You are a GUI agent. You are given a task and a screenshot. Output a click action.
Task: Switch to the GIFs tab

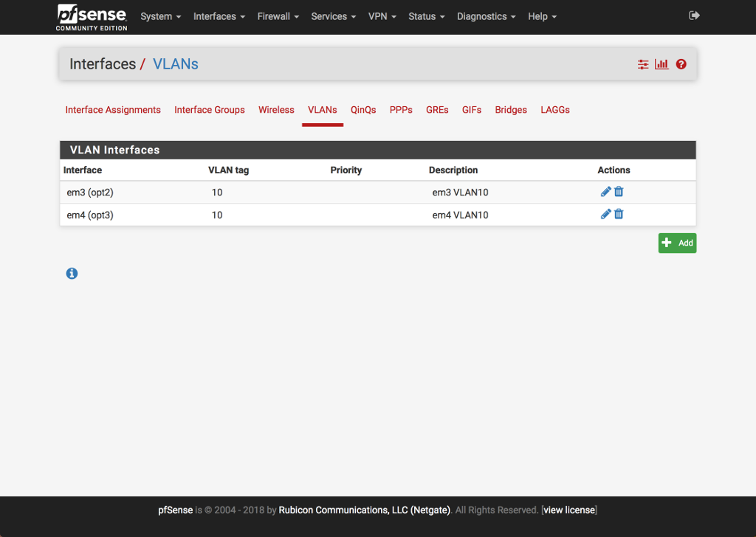coord(472,110)
